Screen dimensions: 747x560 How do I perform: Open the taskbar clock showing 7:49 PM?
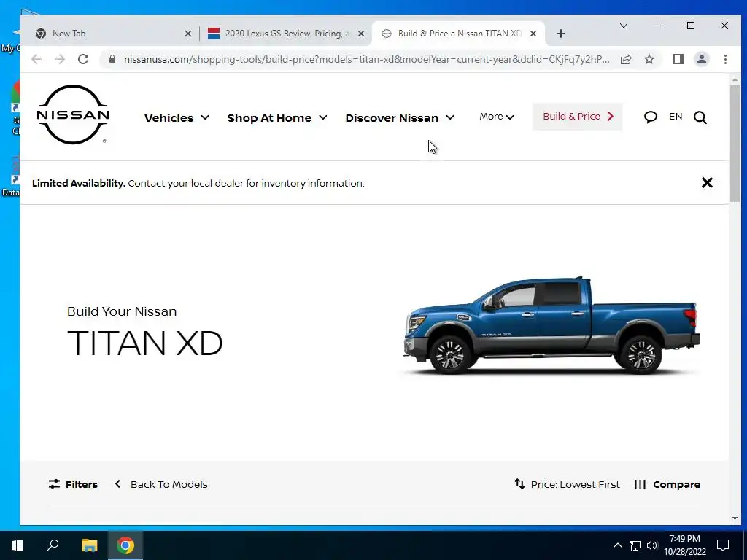[x=684, y=545]
